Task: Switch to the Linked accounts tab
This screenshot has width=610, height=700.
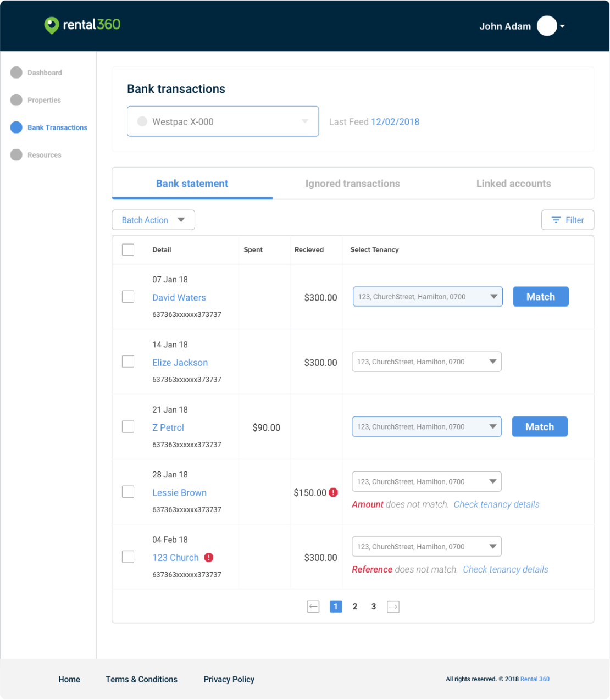Action: click(x=513, y=184)
